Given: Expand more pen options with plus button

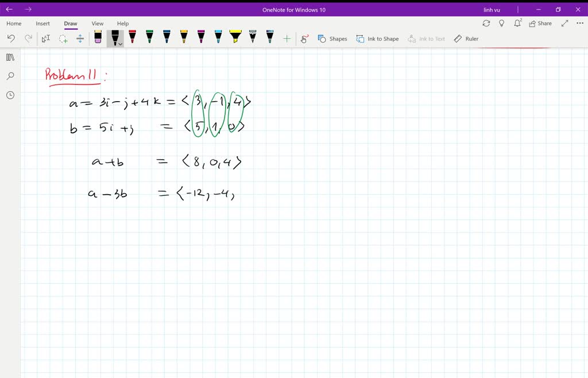Looking at the screenshot, I should [287, 38].
